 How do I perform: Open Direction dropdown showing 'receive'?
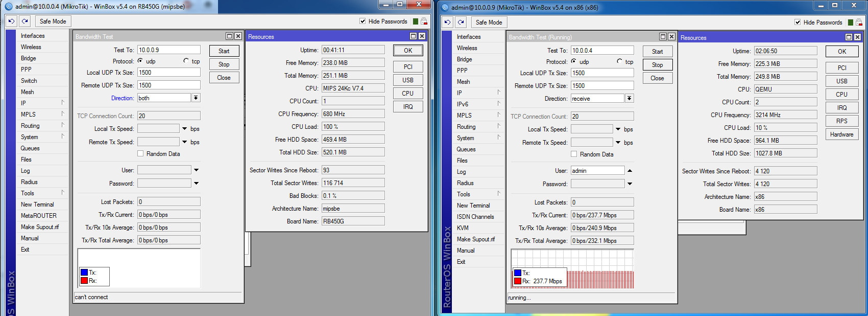point(630,98)
